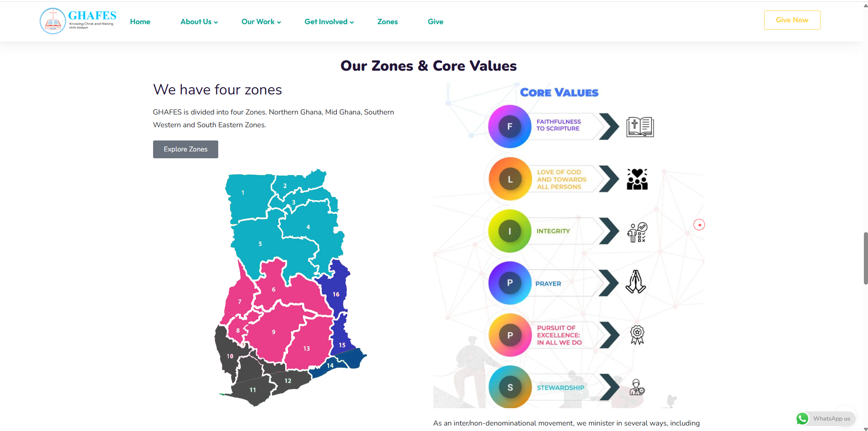This screenshot has width=868, height=431.
Task: Open the Give navigation link
Action: pyautogui.click(x=435, y=22)
